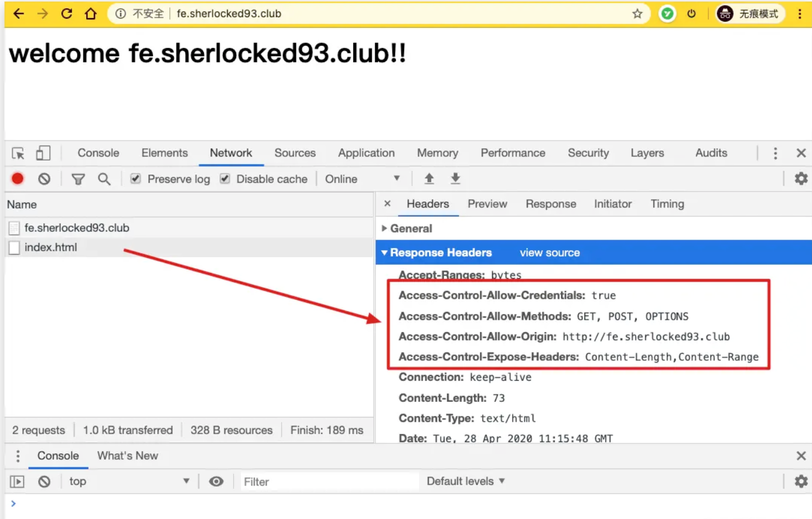Import HAR file with upload arrow
The image size is (812, 519).
coord(429,179)
